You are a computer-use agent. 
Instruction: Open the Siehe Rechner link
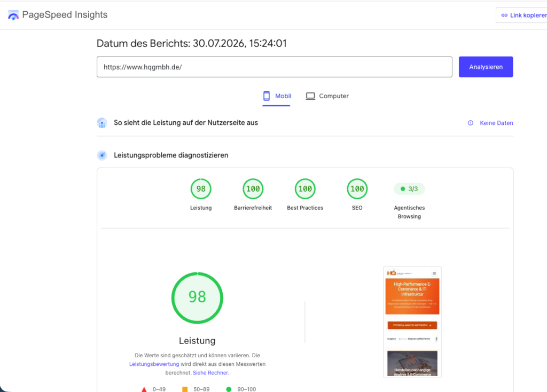pyautogui.click(x=211, y=373)
